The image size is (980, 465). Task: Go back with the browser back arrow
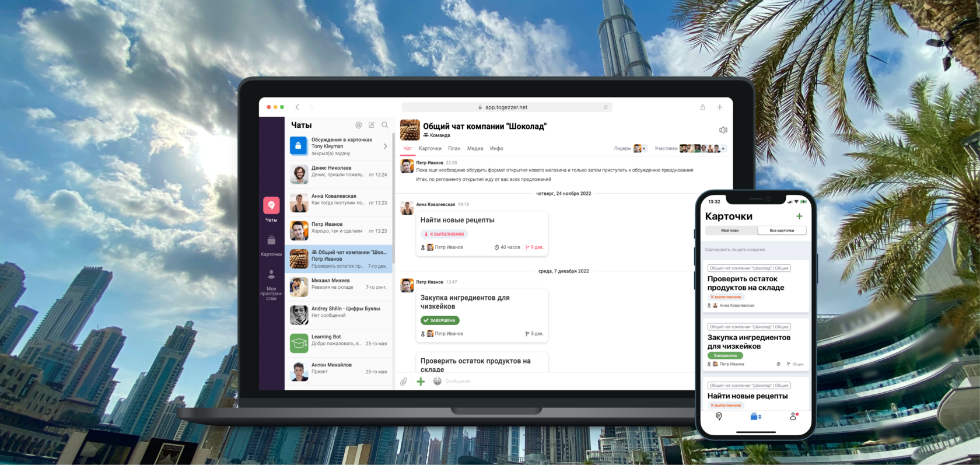click(x=297, y=107)
